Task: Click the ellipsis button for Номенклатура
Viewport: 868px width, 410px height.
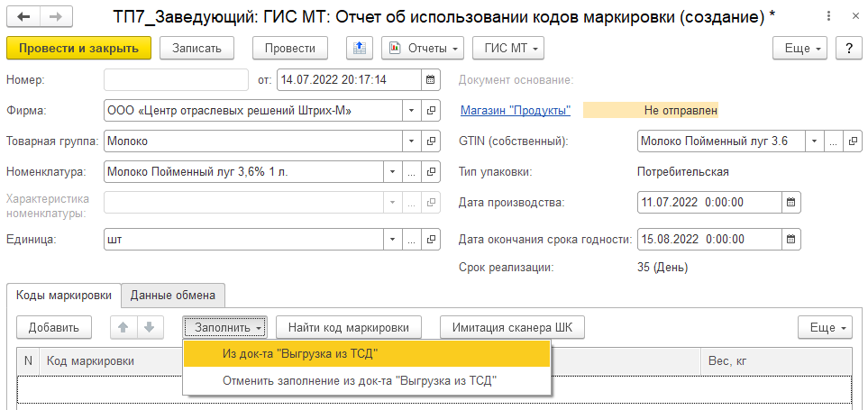Action: pos(411,172)
